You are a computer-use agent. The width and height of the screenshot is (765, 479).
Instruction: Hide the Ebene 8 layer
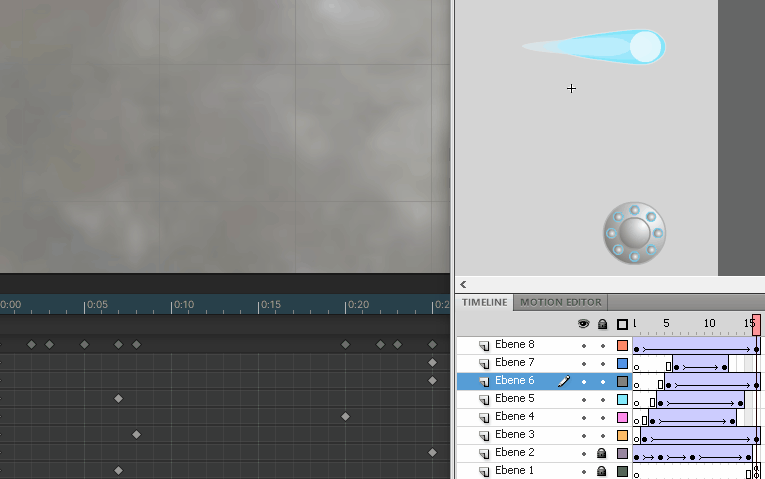(x=584, y=346)
